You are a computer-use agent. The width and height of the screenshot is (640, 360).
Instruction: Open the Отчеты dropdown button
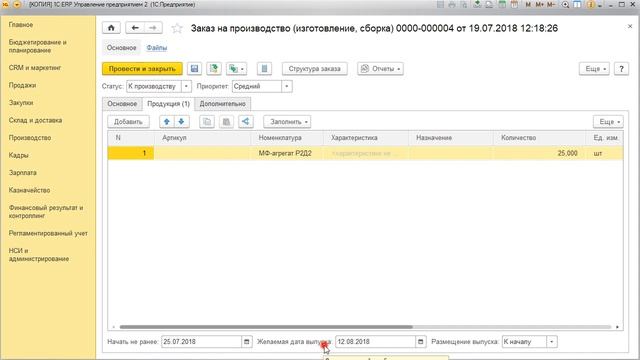(380, 69)
